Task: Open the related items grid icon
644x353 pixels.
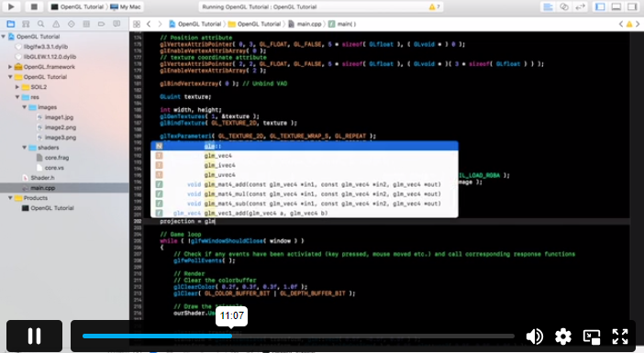Action: click(137, 24)
